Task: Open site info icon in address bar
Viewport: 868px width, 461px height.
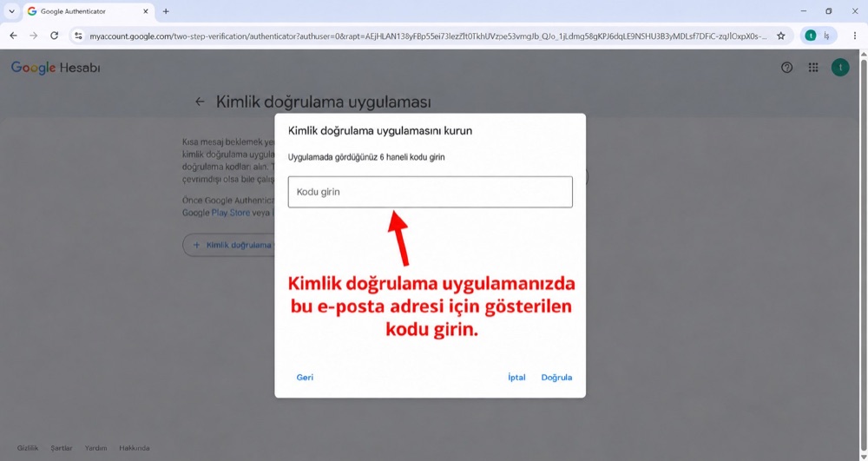Action: click(79, 36)
